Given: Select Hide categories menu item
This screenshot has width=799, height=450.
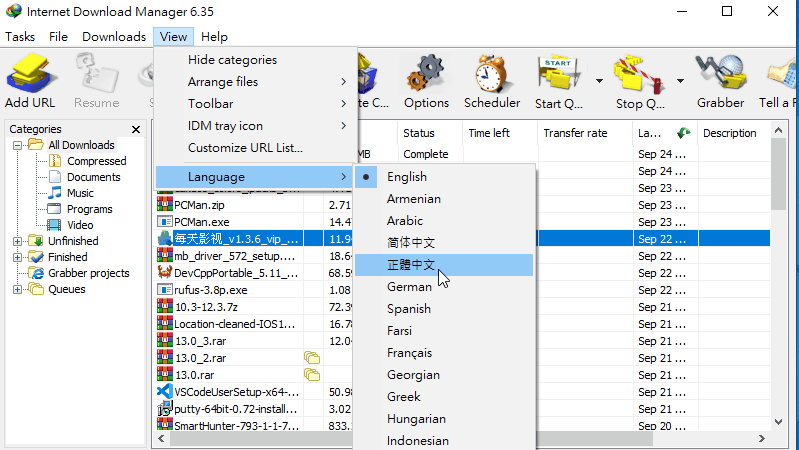Looking at the screenshot, I should pos(254,60).
